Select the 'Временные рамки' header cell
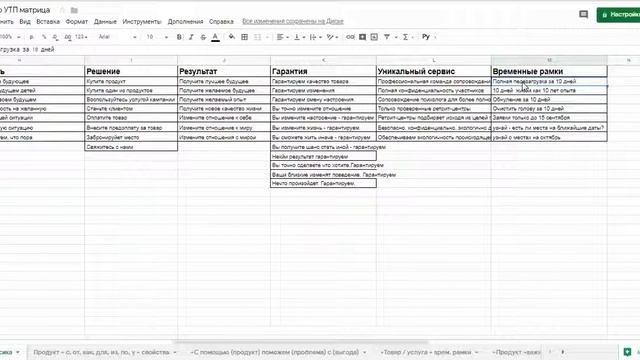This screenshot has height=360, width=640. (x=549, y=71)
